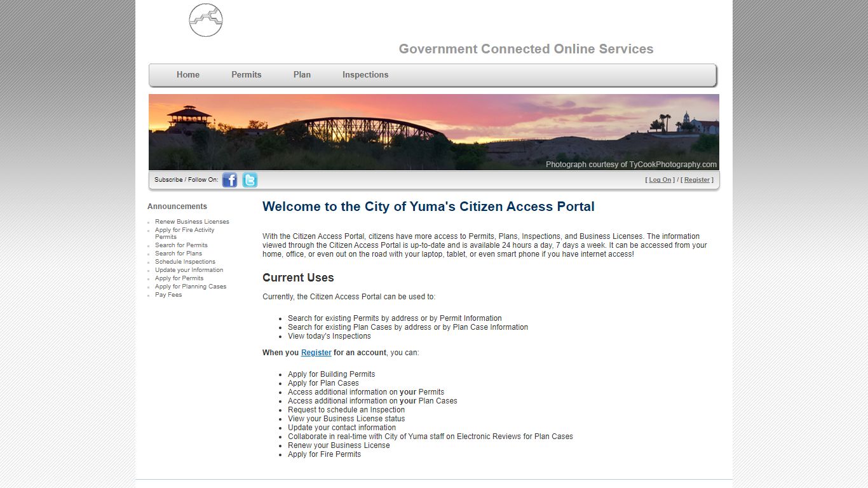Screen dimensions: 868x488
Task: Open the Facebook follow icon
Action: coord(230,180)
